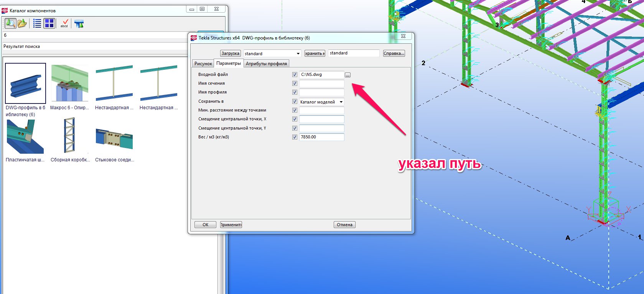Click the 'Загрузка' button
The width and height of the screenshot is (644, 294).
231,53
